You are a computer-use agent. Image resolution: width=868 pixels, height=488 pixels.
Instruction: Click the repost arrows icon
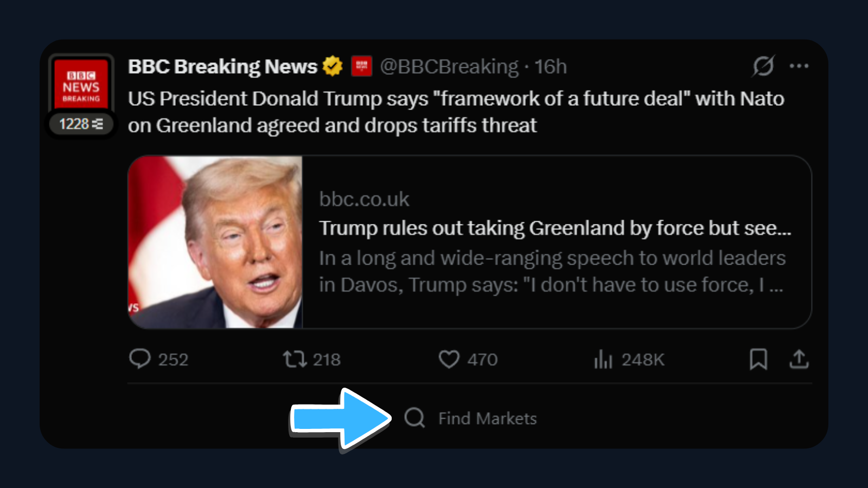click(x=296, y=359)
